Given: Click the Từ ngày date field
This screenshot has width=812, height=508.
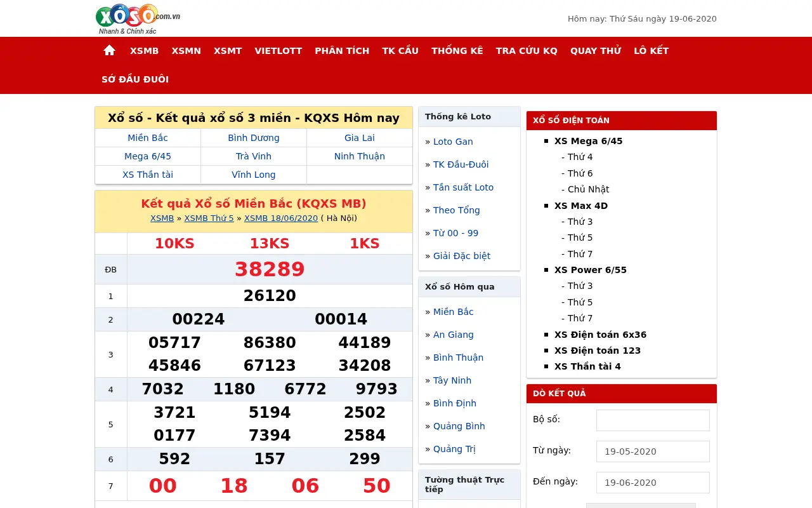Looking at the screenshot, I should pyautogui.click(x=653, y=451).
